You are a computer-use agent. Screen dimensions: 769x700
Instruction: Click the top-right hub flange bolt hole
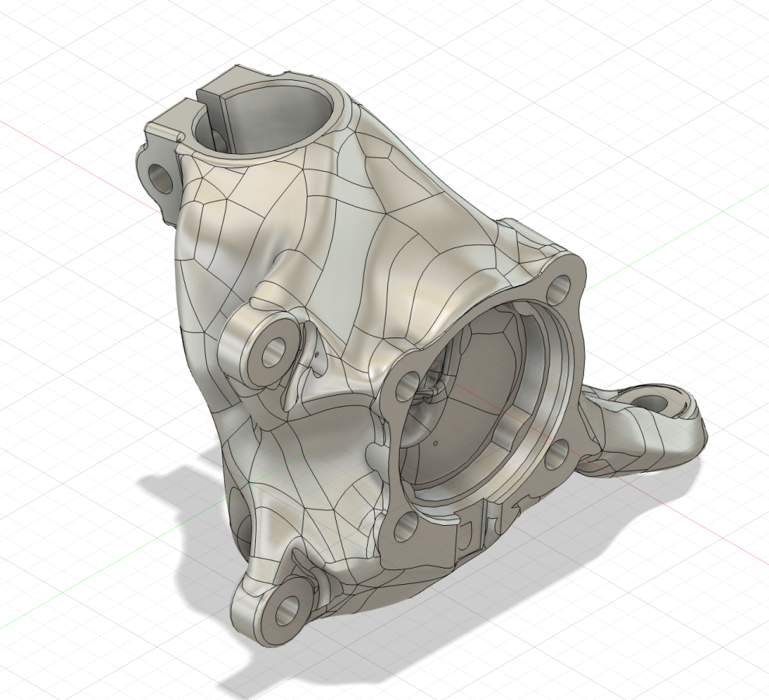click(x=558, y=291)
